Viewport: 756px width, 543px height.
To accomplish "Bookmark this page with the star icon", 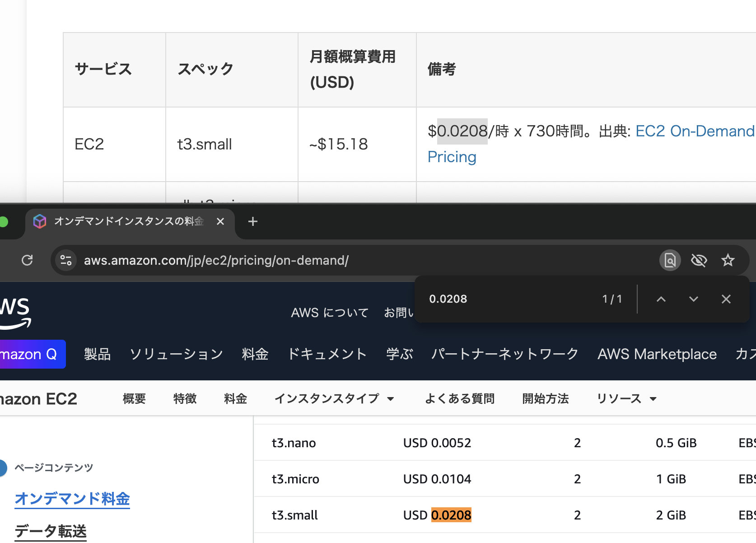I will tap(728, 260).
